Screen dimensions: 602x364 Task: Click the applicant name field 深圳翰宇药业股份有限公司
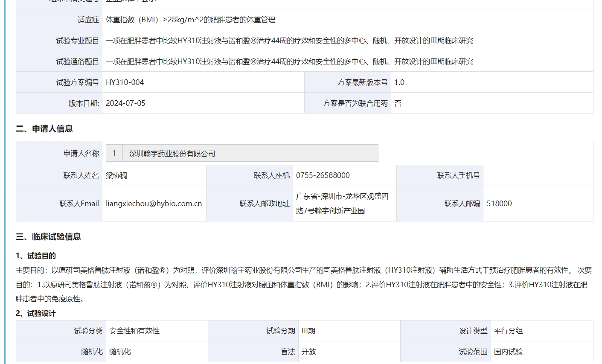click(250, 154)
